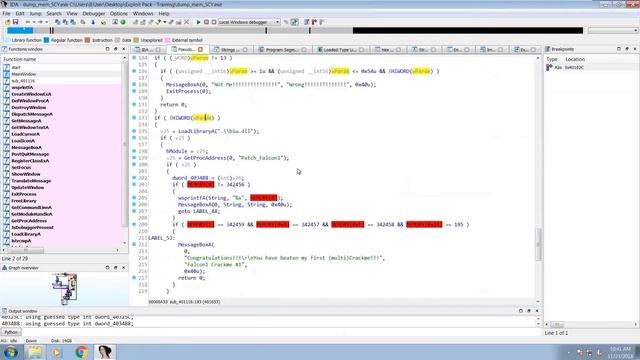Click the green circle toolbar icon

[x=123, y=22]
